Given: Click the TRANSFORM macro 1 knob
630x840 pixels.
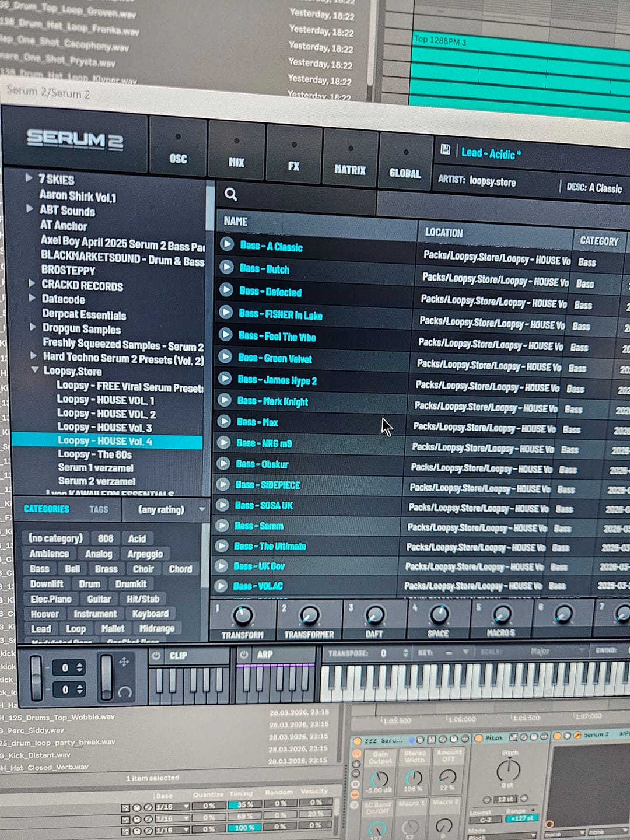Looking at the screenshot, I should (243, 615).
